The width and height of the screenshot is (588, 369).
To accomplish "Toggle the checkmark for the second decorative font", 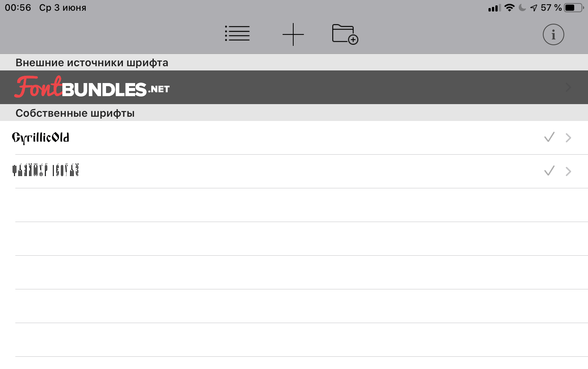I will [x=549, y=171].
